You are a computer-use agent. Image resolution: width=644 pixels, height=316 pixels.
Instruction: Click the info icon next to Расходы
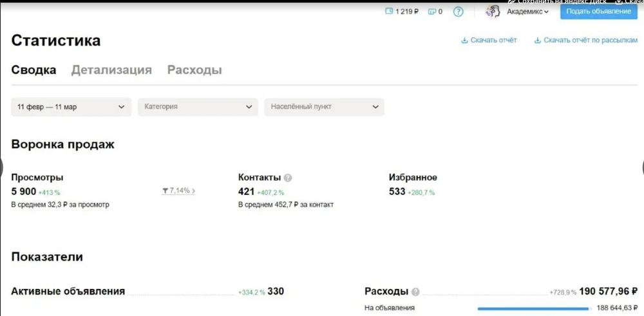coord(415,292)
